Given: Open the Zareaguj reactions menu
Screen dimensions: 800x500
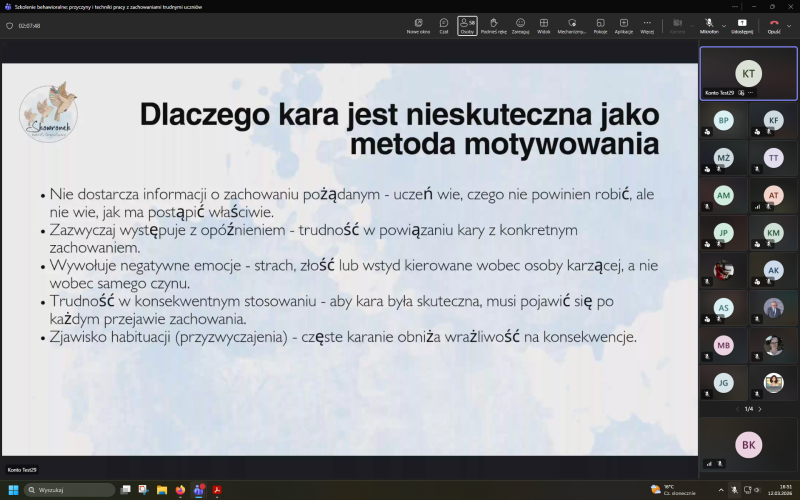Looking at the screenshot, I should point(520,25).
